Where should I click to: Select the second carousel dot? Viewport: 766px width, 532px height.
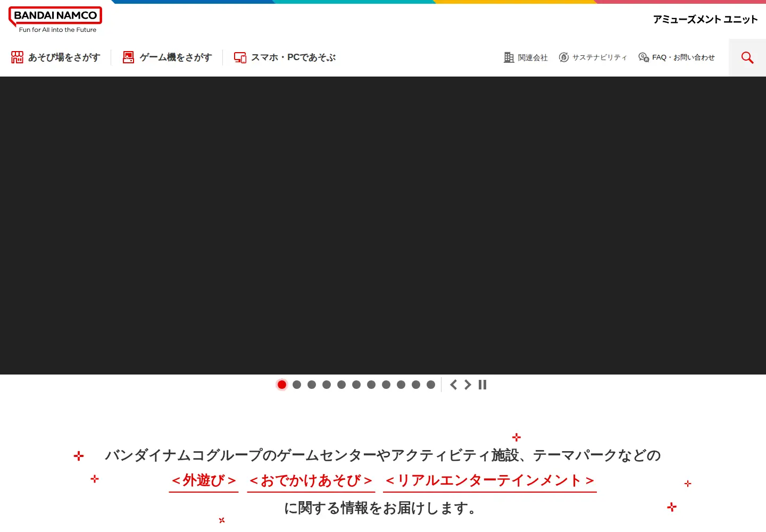(x=297, y=385)
